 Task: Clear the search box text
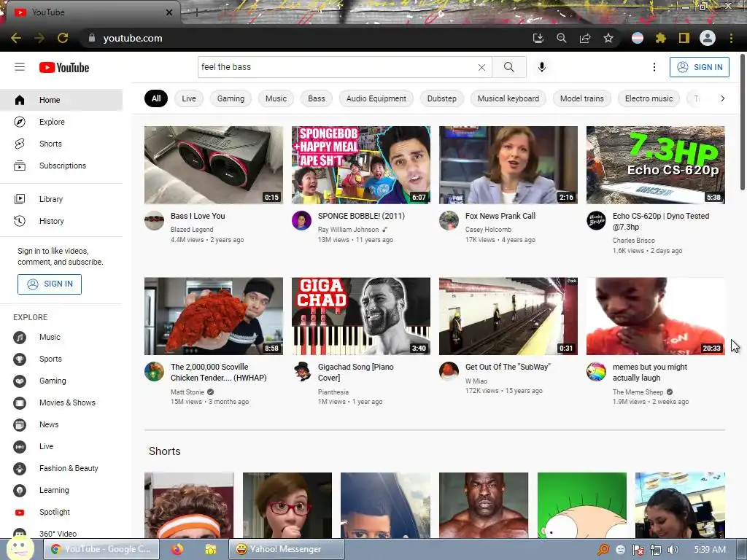click(481, 67)
